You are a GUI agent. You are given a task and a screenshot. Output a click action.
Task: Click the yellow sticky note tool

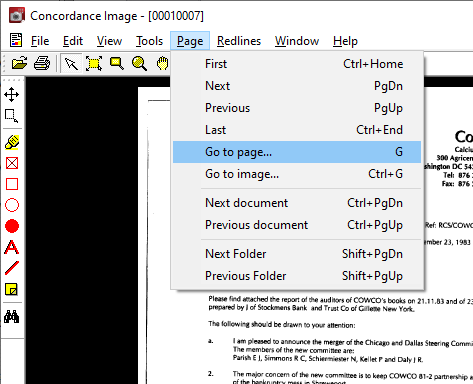12,289
